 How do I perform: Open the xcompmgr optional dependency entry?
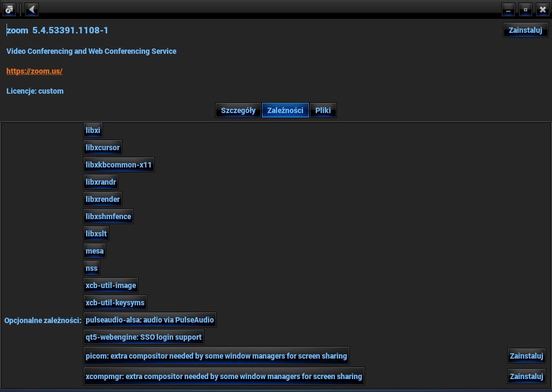pos(224,376)
